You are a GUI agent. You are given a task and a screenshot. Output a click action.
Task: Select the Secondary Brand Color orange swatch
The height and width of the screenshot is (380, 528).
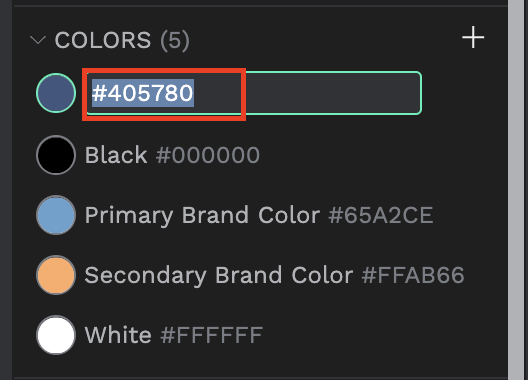coord(56,275)
